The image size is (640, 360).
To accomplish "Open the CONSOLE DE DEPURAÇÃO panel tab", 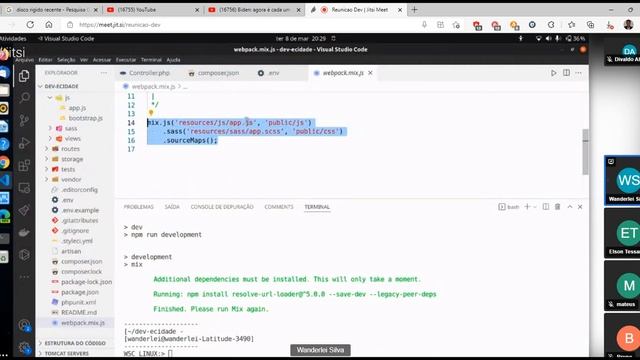I will click(222, 207).
